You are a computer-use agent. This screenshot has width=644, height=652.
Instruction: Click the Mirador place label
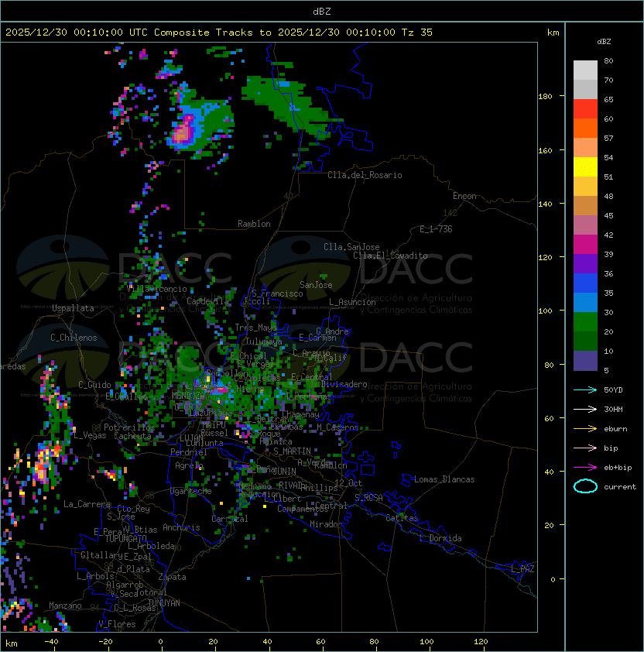(x=327, y=524)
